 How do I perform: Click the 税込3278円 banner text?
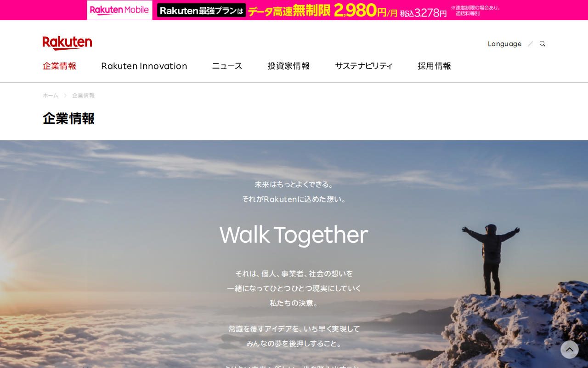[x=423, y=13]
